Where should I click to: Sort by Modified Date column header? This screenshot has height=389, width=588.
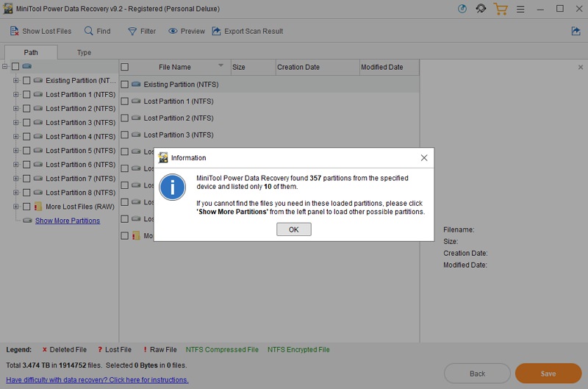click(x=390, y=67)
